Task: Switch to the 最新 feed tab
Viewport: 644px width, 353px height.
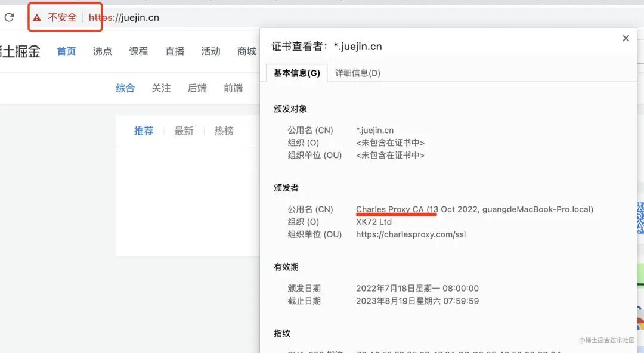Action: point(184,131)
